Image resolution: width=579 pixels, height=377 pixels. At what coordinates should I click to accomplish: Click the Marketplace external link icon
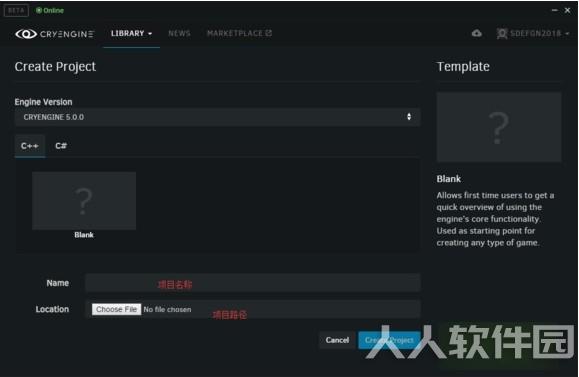[269, 33]
